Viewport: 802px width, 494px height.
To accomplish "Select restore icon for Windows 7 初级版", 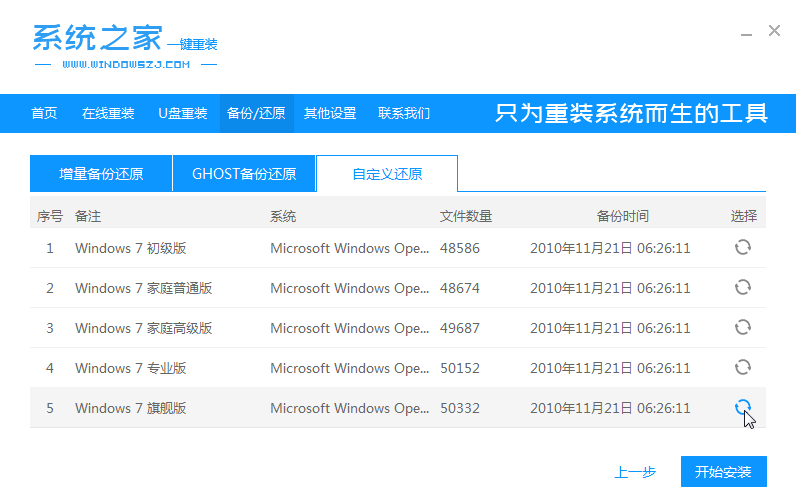I will point(742,248).
